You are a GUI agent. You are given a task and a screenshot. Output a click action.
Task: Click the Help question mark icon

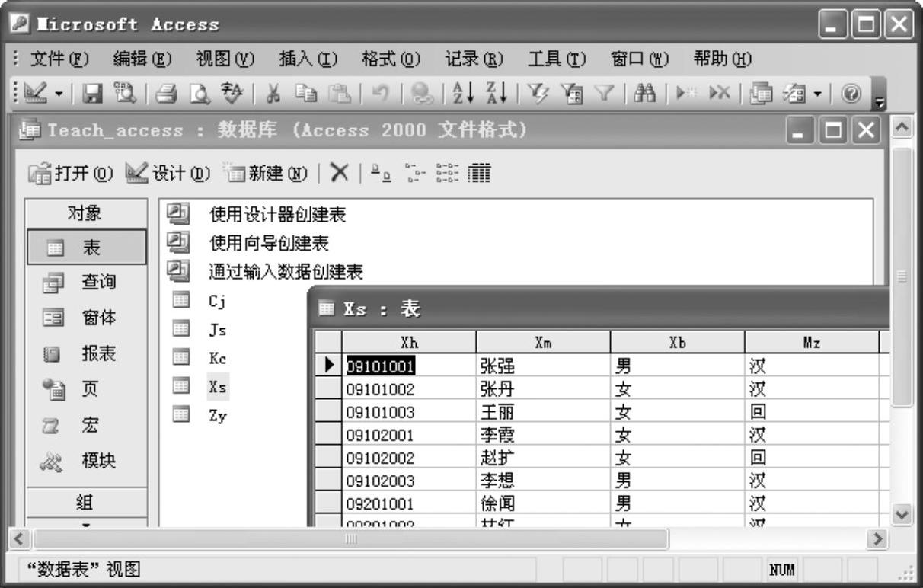pos(850,94)
